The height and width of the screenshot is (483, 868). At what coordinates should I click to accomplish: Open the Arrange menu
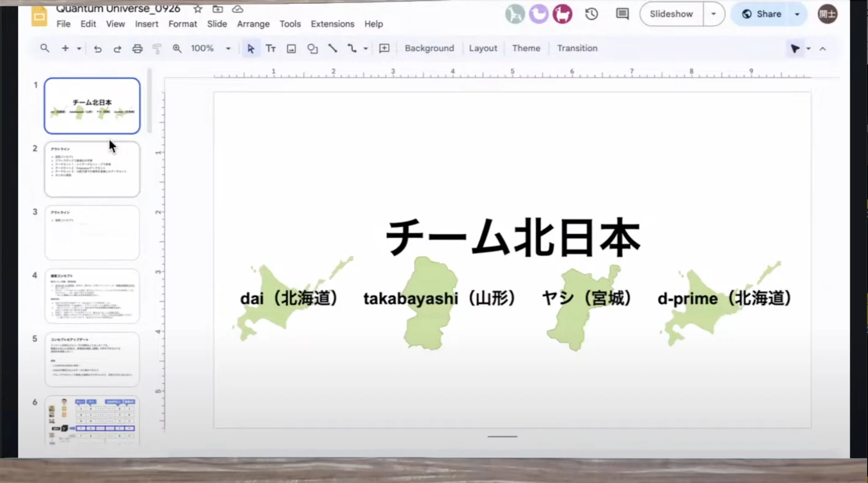pyautogui.click(x=253, y=24)
